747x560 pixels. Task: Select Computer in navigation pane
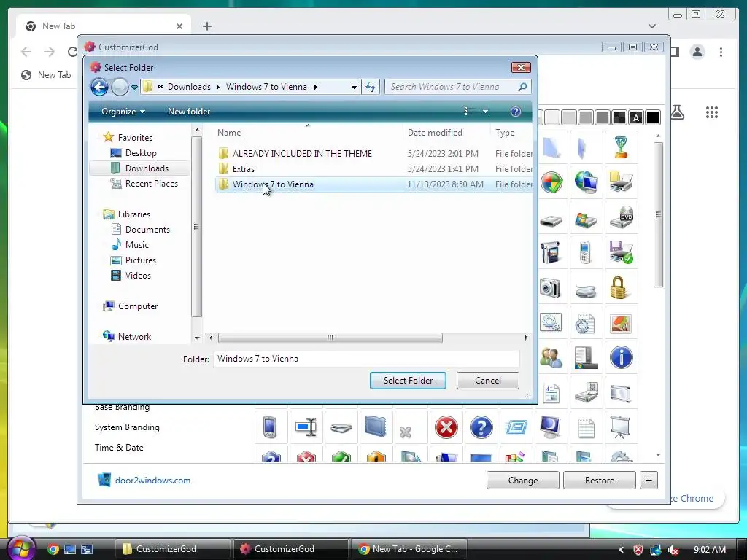click(x=138, y=306)
